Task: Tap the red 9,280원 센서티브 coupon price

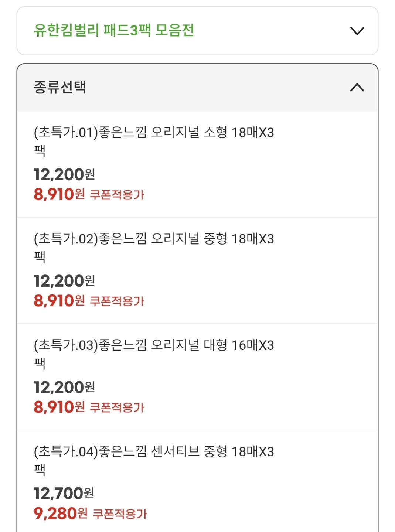Action: [x=61, y=513]
